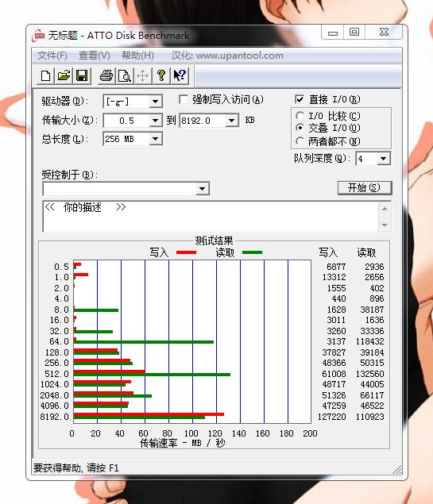Minimize the ATTO Disk Benchmark window
Screen dimensions: 433x504
coord(333,33)
